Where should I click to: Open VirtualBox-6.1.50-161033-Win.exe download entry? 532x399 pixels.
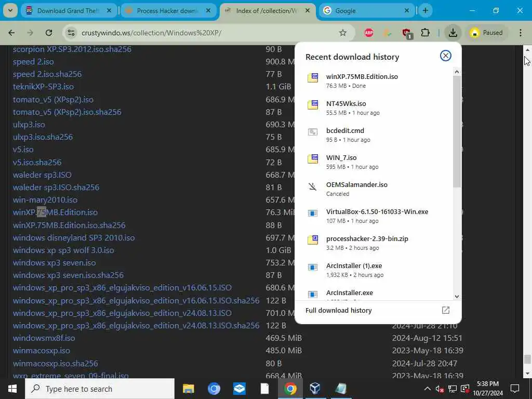(374, 216)
